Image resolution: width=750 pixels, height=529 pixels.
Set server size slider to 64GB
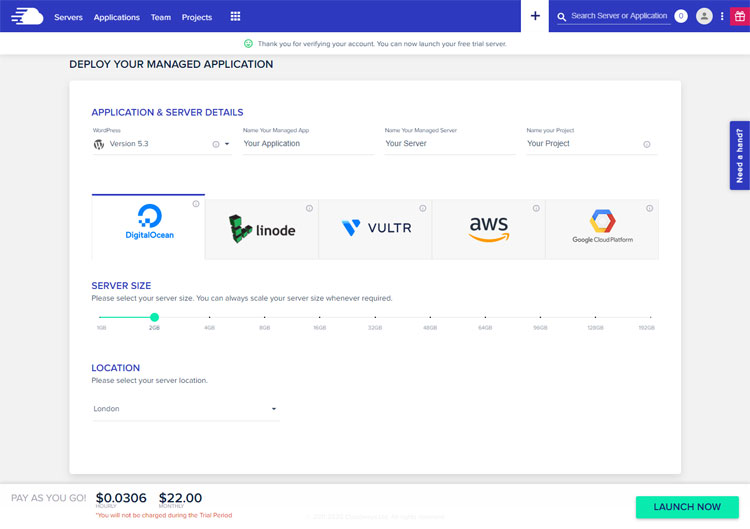pyautogui.click(x=485, y=317)
